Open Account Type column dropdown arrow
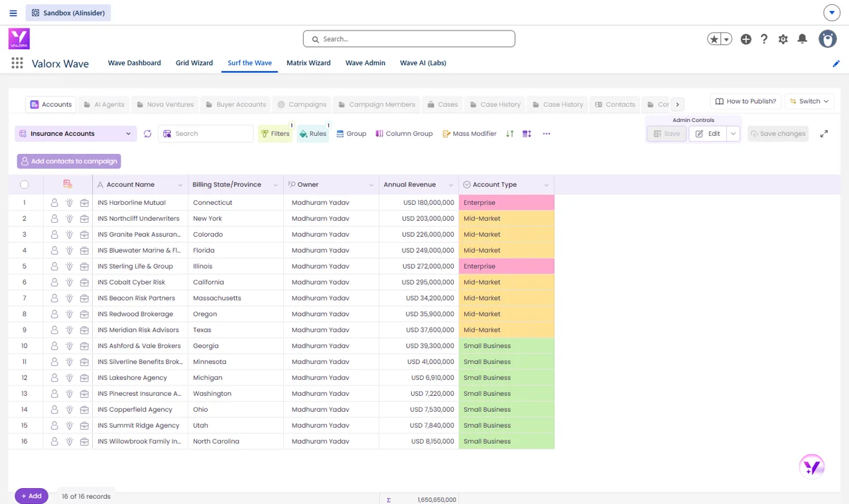The height and width of the screenshot is (504, 849). [547, 185]
